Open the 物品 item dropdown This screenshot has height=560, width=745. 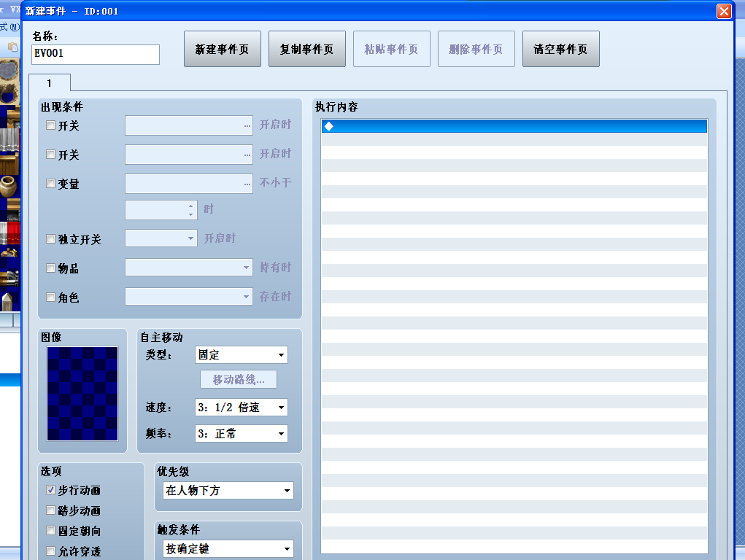click(189, 268)
